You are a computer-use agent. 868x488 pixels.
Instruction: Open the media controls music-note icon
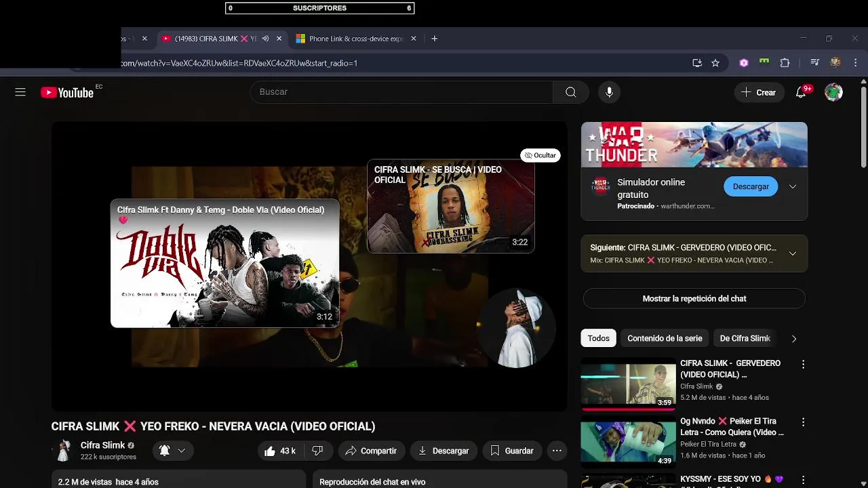tap(814, 63)
